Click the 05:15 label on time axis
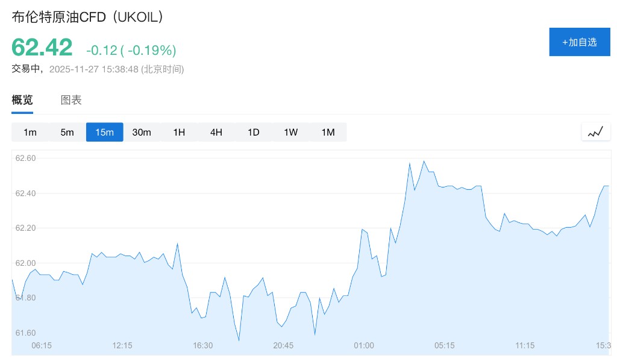Screen dimensions: 617x364 445,345
